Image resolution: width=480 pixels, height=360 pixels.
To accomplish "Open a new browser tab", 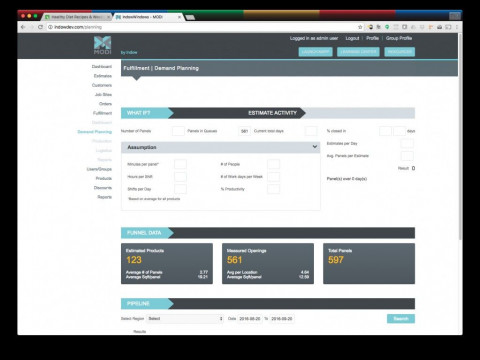I will (190, 17).
